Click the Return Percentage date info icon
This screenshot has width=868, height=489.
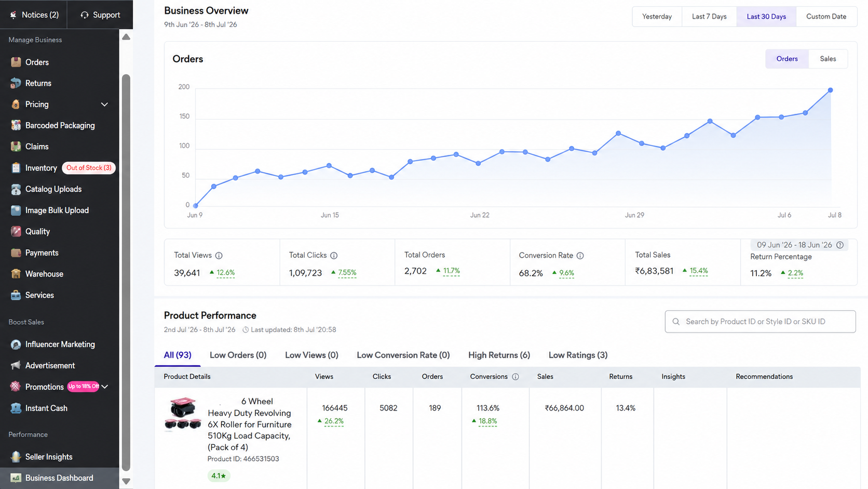point(840,245)
